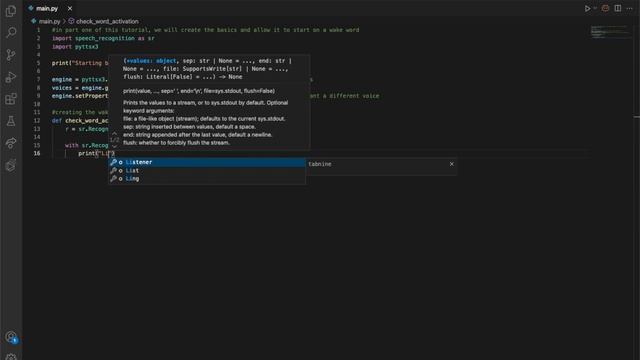Split the editor to the right
640x360 pixels.
tap(618, 9)
